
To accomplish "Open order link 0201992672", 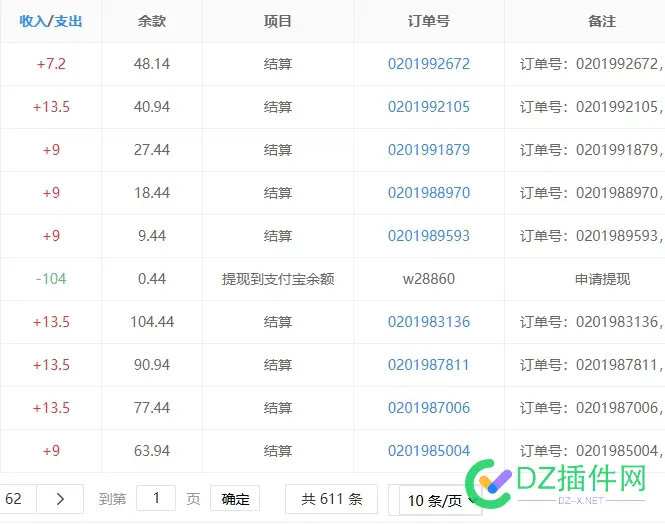I will pos(429,64).
